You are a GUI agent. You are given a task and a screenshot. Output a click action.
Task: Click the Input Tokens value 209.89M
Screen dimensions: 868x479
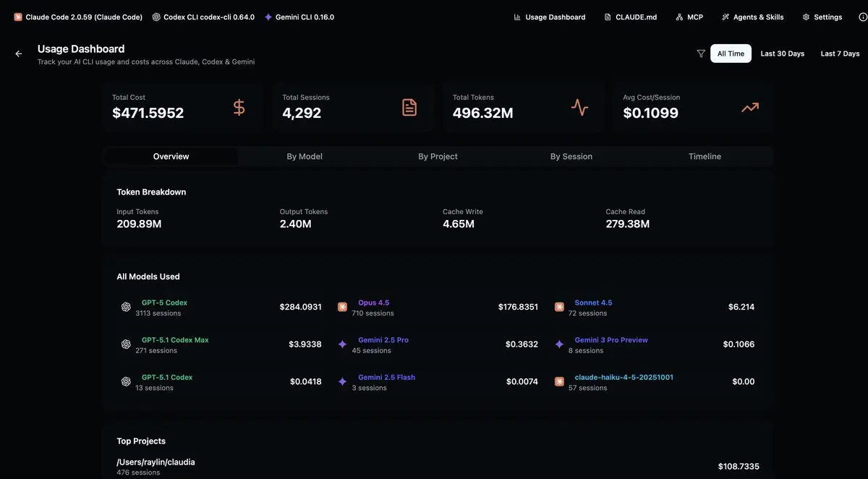tap(139, 224)
